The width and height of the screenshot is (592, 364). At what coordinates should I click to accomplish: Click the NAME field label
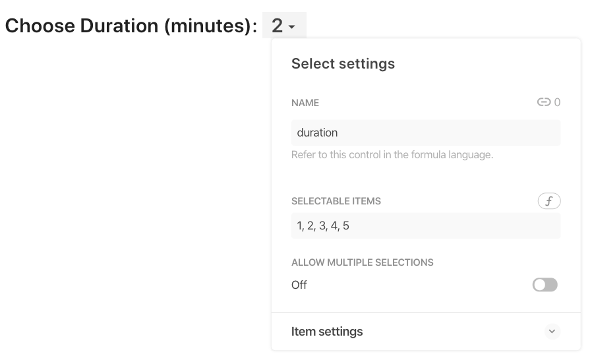click(x=305, y=103)
